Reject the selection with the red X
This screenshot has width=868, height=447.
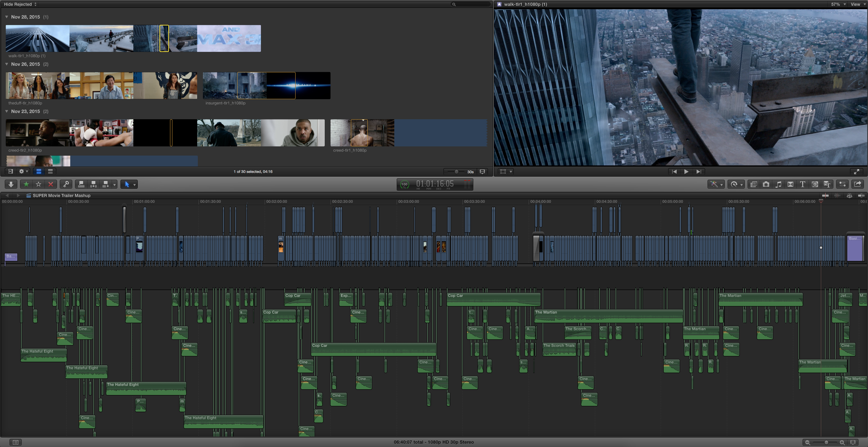click(x=51, y=184)
